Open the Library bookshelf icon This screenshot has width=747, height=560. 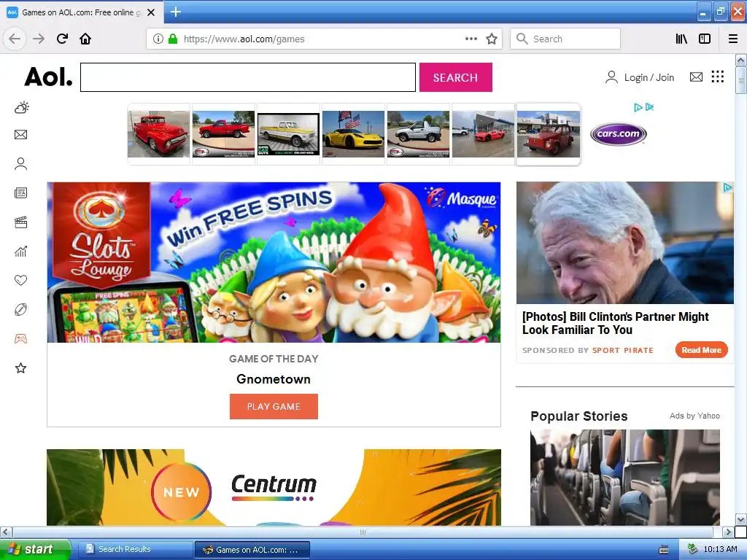coord(682,39)
